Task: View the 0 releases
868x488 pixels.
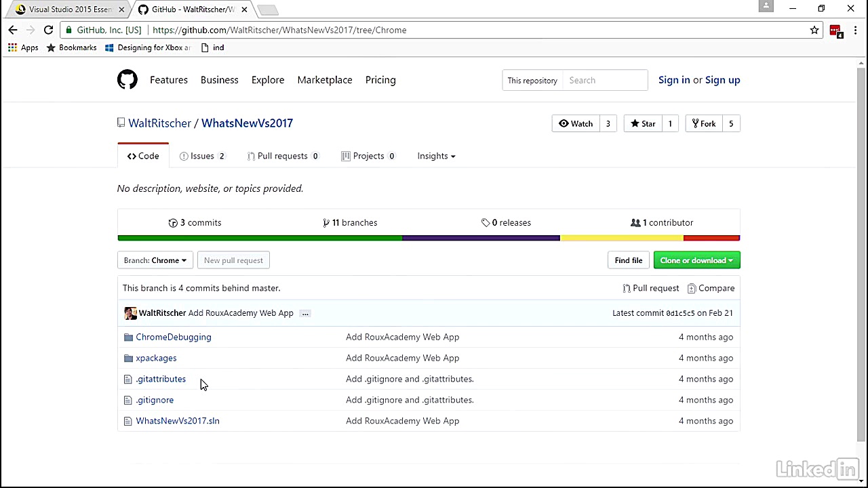Action: tap(506, 222)
